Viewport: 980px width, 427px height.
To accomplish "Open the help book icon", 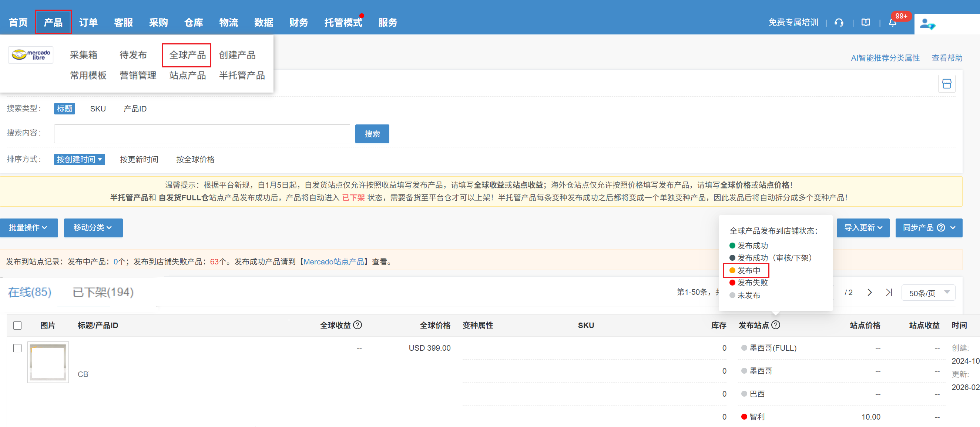I will pos(866,23).
